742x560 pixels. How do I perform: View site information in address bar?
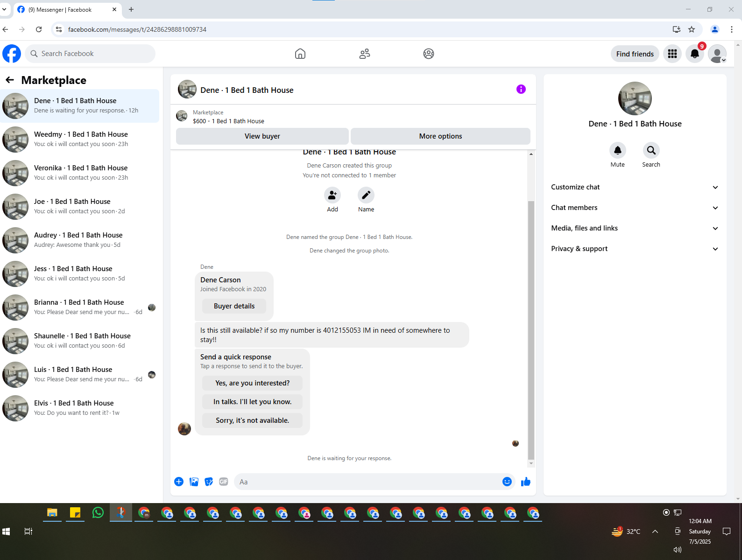coord(58,29)
